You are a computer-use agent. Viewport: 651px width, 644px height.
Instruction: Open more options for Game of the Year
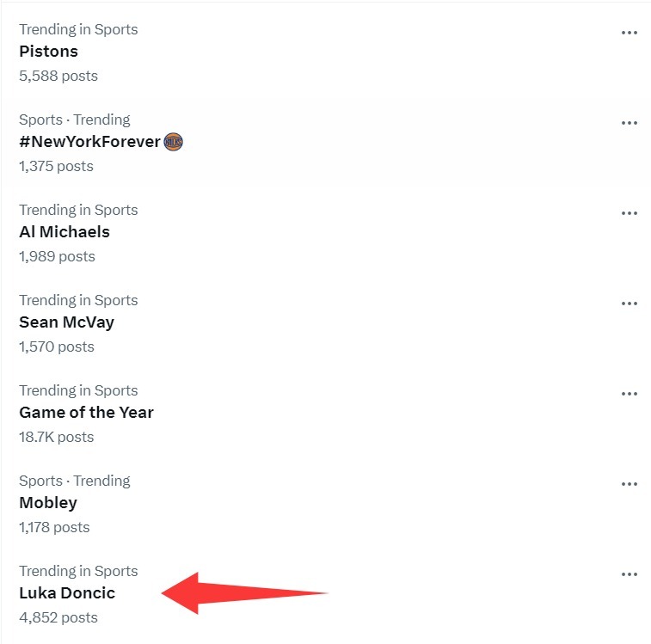(629, 394)
